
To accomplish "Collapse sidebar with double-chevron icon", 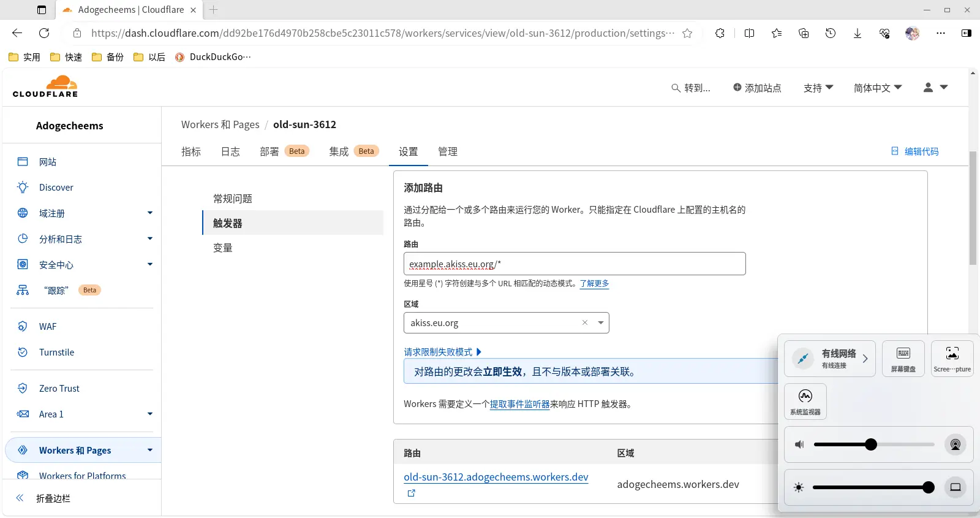I will (x=20, y=498).
